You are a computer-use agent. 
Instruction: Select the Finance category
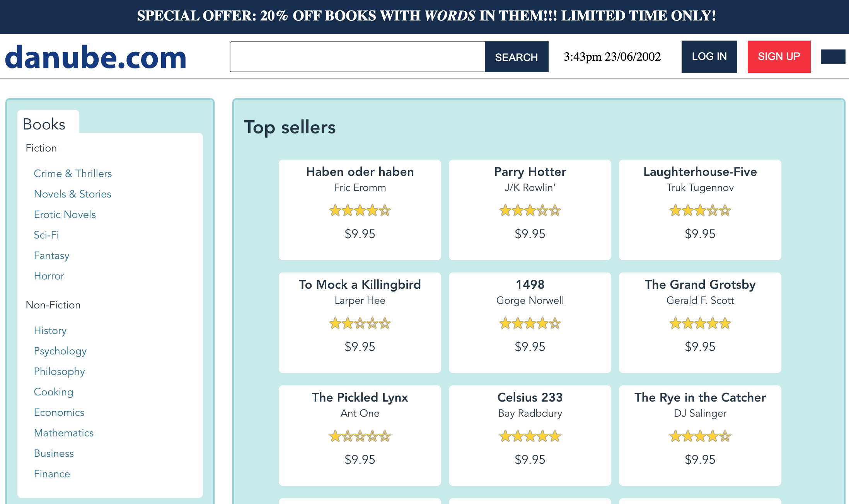coord(52,474)
